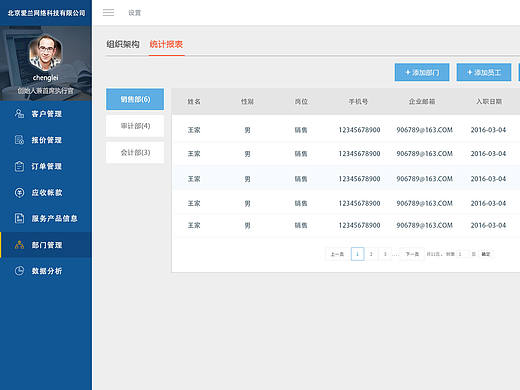
Task: Click the company name 北京爱兰网络科技有限公司
Action: (46, 13)
